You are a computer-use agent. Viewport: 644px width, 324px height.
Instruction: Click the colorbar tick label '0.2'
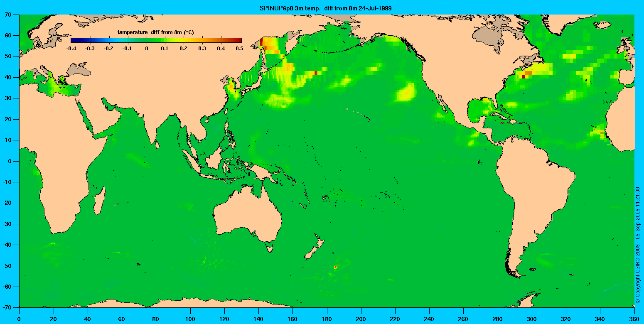pyautogui.click(x=184, y=48)
